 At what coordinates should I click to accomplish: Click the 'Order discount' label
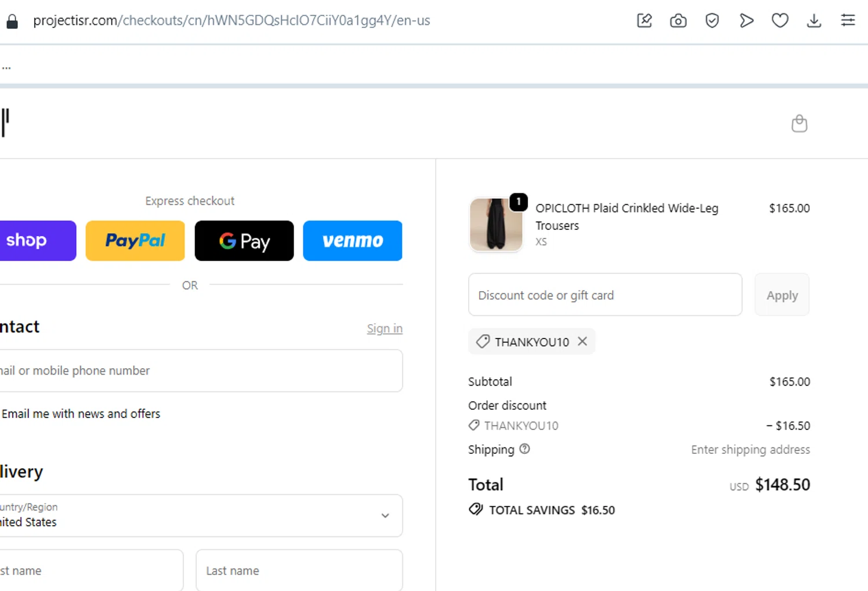pyautogui.click(x=507, y=405)
